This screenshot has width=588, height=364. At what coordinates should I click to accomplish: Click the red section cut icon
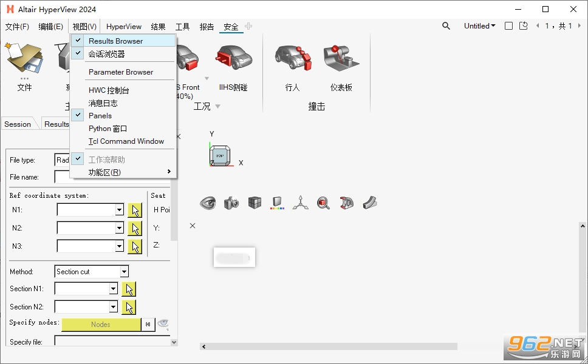[x=346, y=203]
